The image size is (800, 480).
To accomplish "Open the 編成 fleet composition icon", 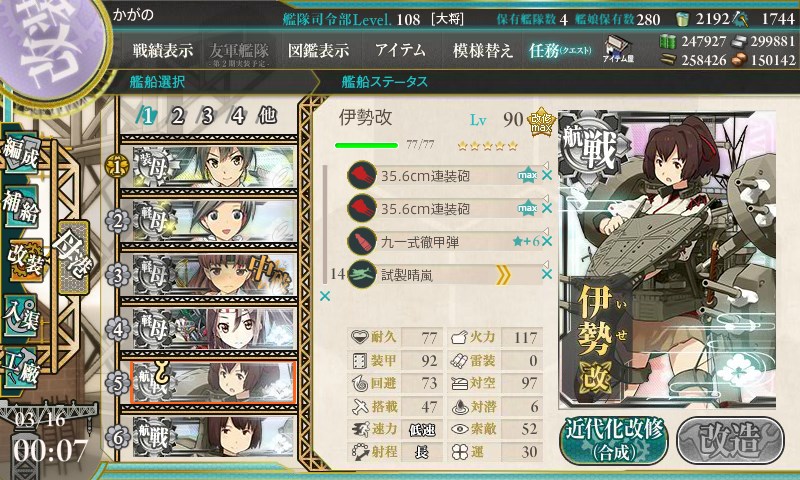I will tap(21, 153).
